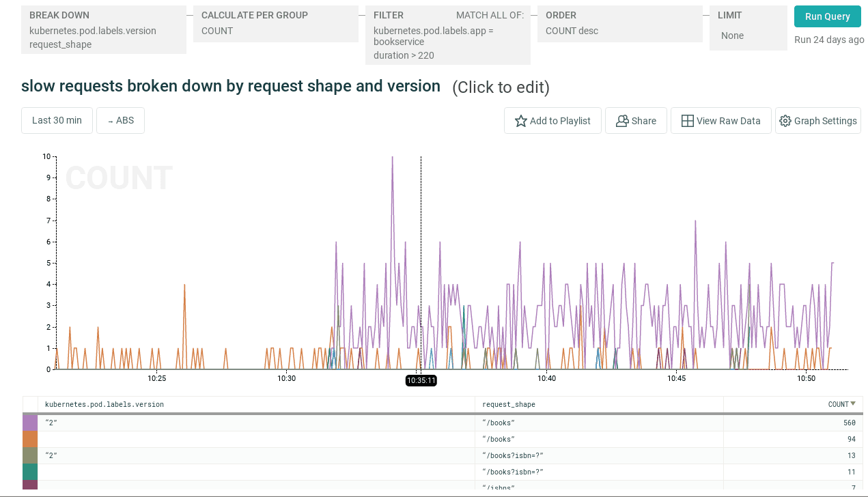Click the Run 24 days ago link
Screen dimensions: 868x497
coord(828,40)
